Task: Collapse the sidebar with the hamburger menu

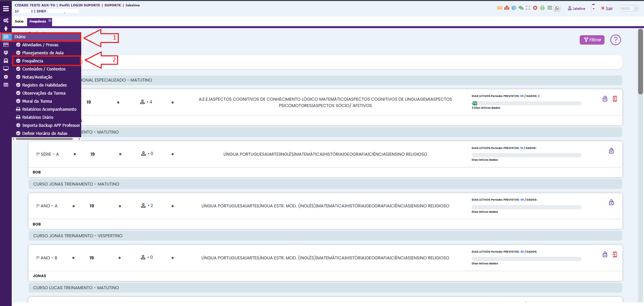Action: point(6,9)
